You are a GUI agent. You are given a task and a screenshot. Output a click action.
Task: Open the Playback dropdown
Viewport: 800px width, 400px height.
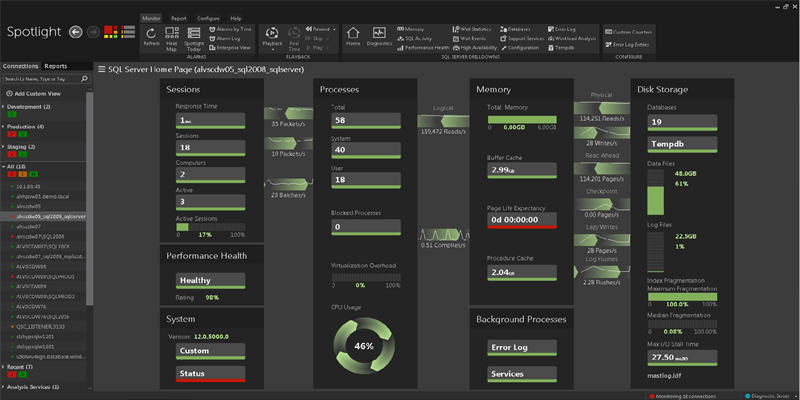coord(272,49)
